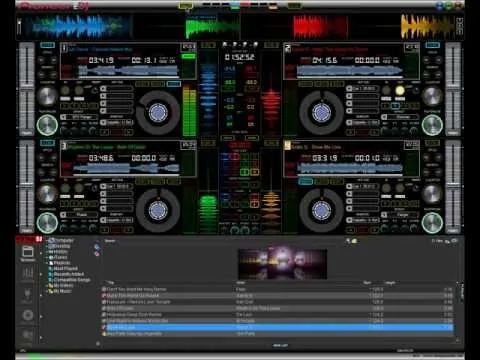
Task: Click the video preview thumbnail
Action: click(282, 264)
